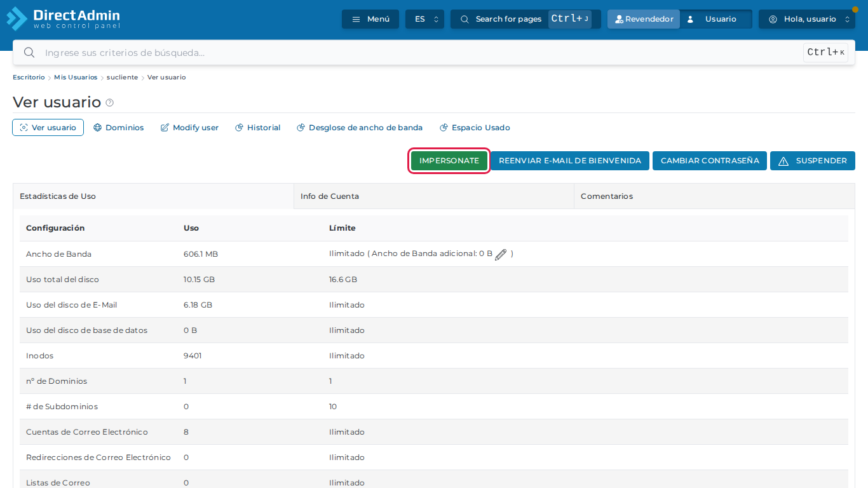The width and height of the screenshot is (868, 488).
Task: Click the green IMPERSONATE button
Action: [x=449, y=161]
